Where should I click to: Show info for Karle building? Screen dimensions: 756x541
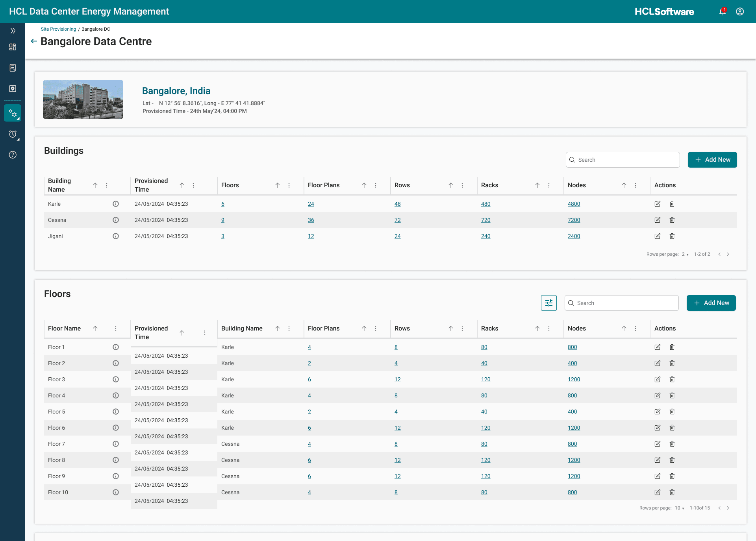[x=116, y=204]
